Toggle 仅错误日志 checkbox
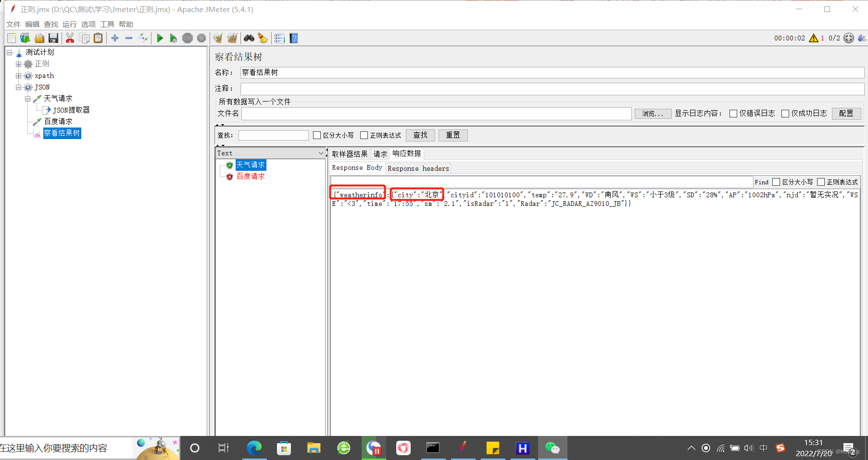 coord(733,114)
